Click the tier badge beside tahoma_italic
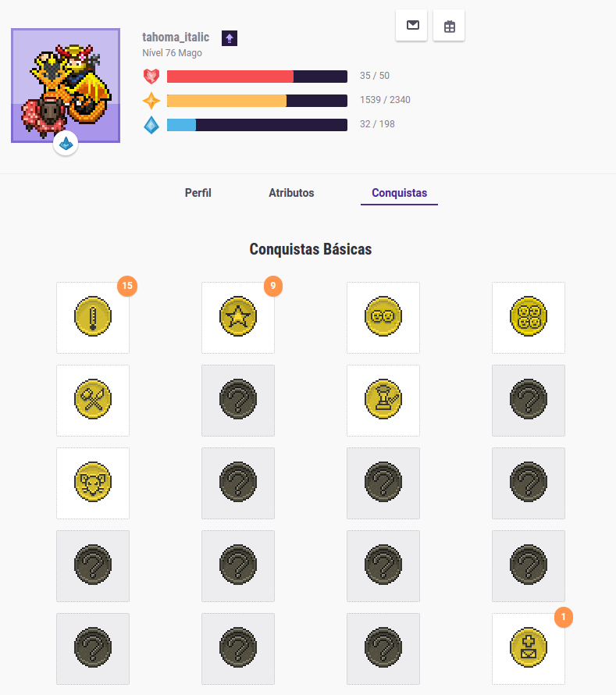Viewport: 616px width, 695px height. pyautogui.click(x=230, y=38)
